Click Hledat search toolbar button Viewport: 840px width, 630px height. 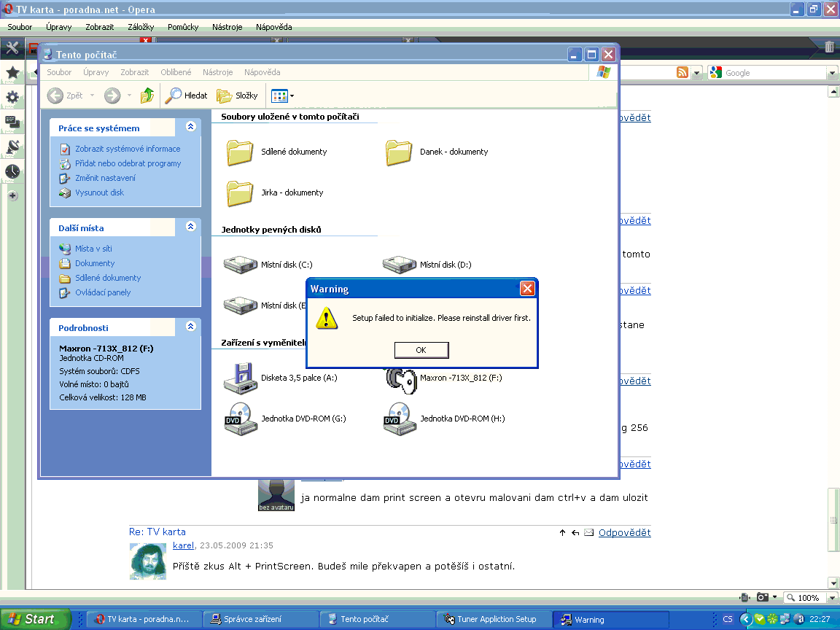click(186, 96)
